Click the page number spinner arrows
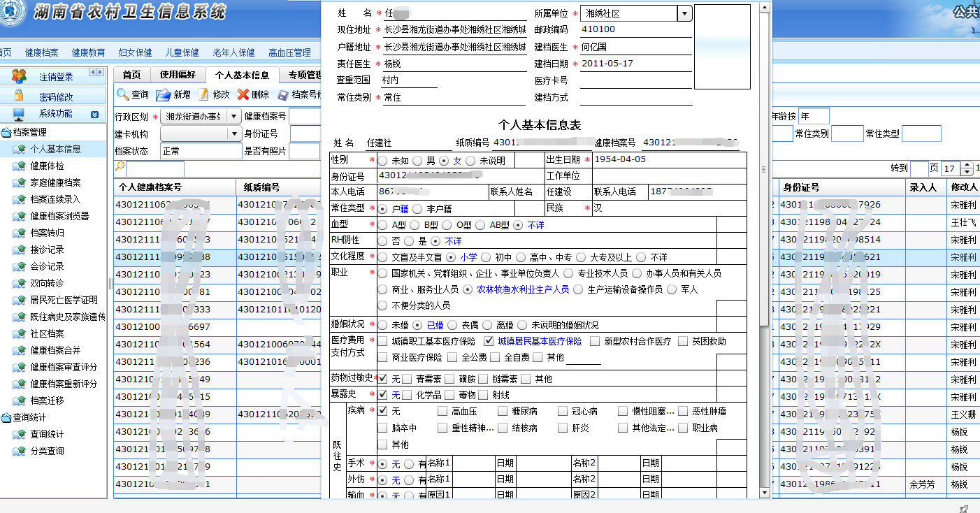 (967, 168)
